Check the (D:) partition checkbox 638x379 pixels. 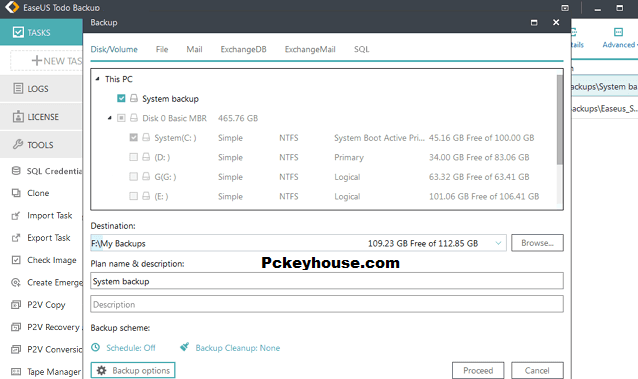pyautogui.click(x=133, y=157)
